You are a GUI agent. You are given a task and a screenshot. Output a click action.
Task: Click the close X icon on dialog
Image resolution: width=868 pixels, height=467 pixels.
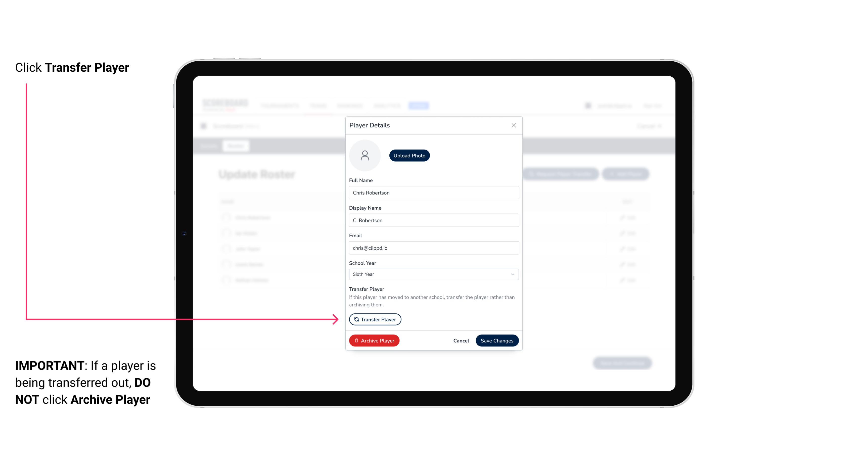[514, 125]
